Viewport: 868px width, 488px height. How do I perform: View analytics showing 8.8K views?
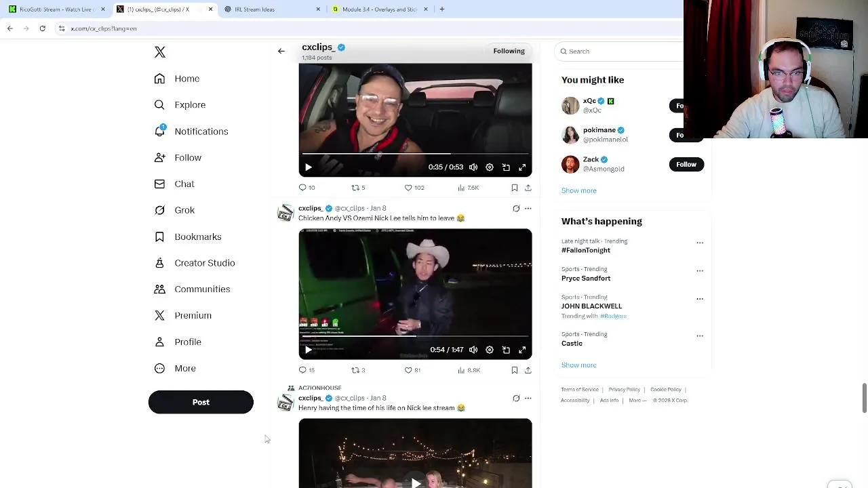click(x=469, y=370)
